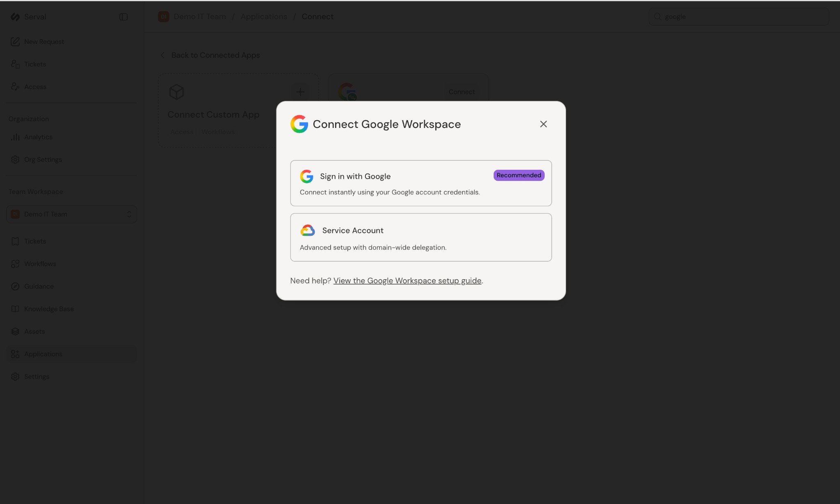Click the Workflows icon
The image size is (840, 504).
coord(15,264)
